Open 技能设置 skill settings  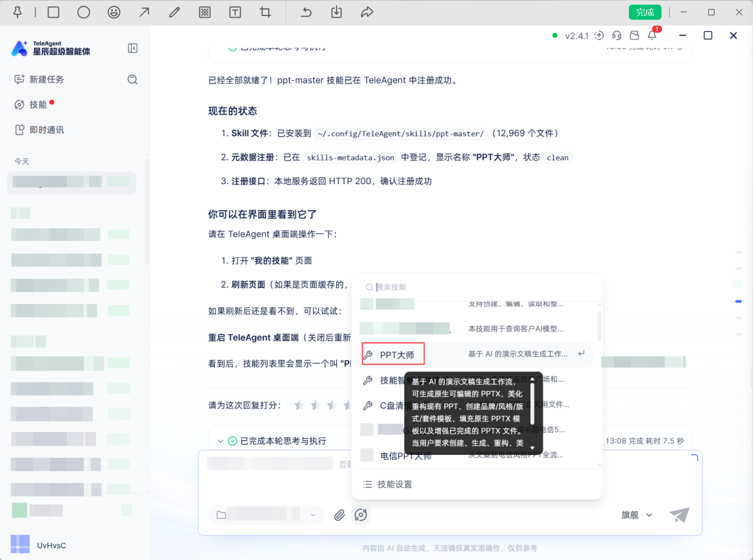pos(388,485)
